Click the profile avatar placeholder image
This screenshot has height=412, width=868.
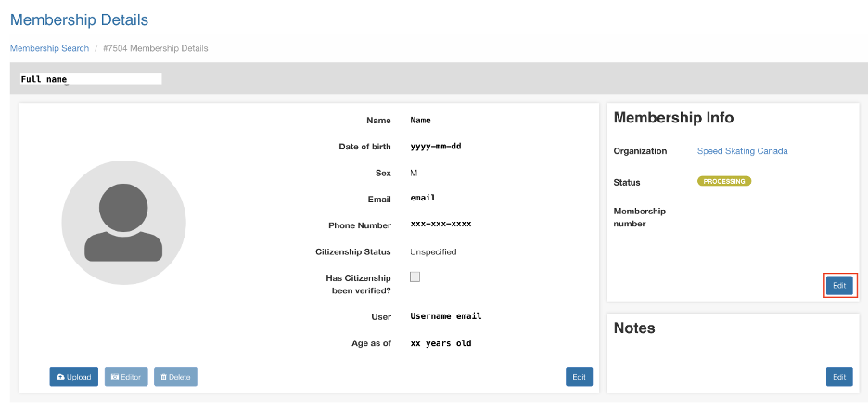point(123,222)
